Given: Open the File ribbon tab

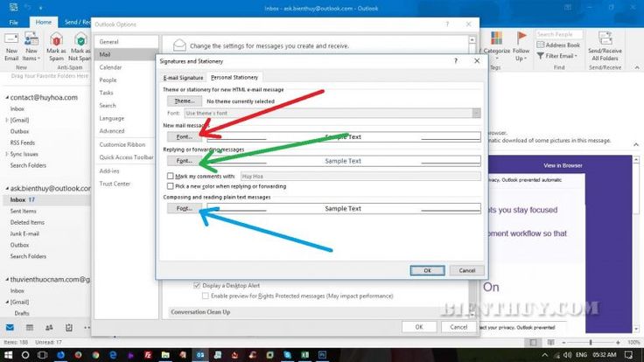Looking at the screenshot, I should click(13, 22).
